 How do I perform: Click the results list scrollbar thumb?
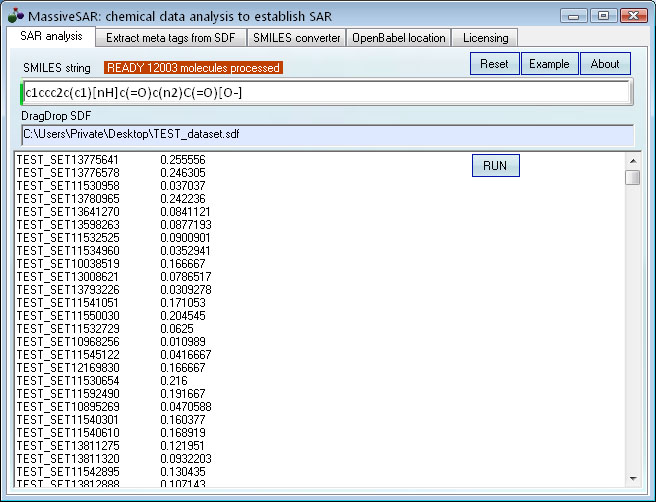(x=632, y=178)
